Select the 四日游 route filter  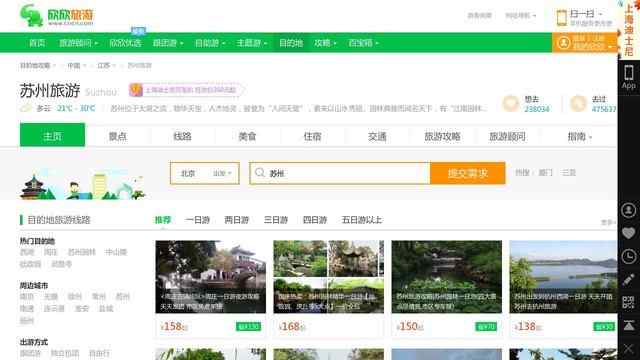(x=315, y=220)
